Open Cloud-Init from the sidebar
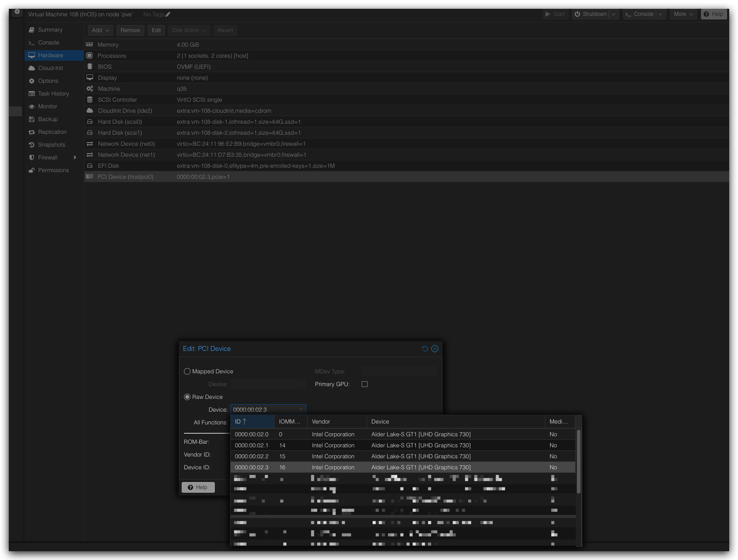Screen dimensions: 738x560 click(x=50, y=68)
